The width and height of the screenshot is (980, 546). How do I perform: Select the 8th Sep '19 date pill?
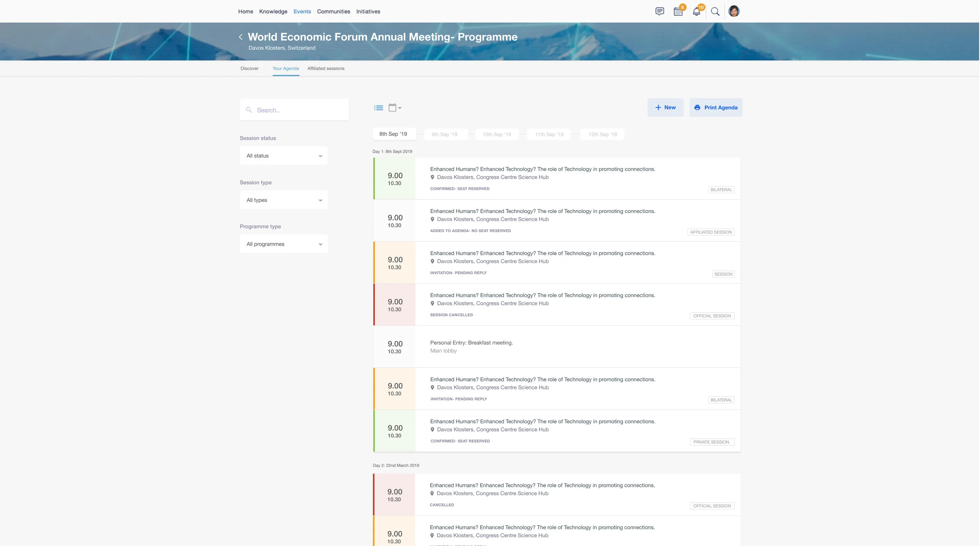tap(393, 134)
